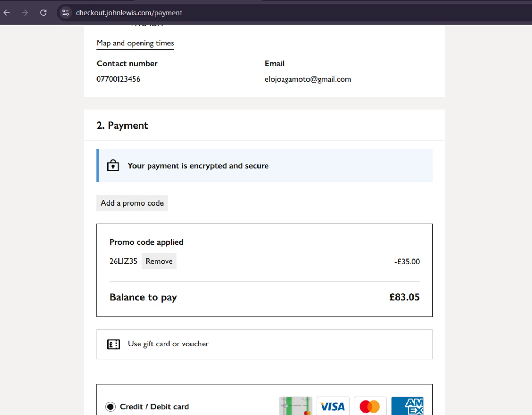Open Map and opening times link
Screen dimensions: 532x415
point(135,43)
